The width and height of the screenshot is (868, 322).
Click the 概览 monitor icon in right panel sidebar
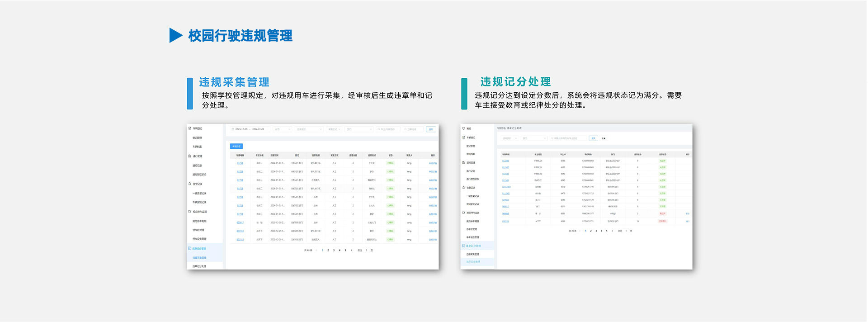tap(463, 128)
